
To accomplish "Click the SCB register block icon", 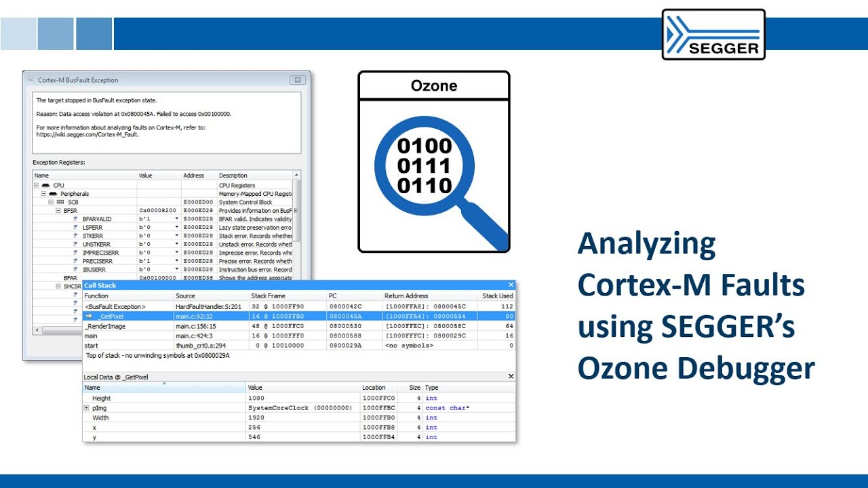I will 60,202.
